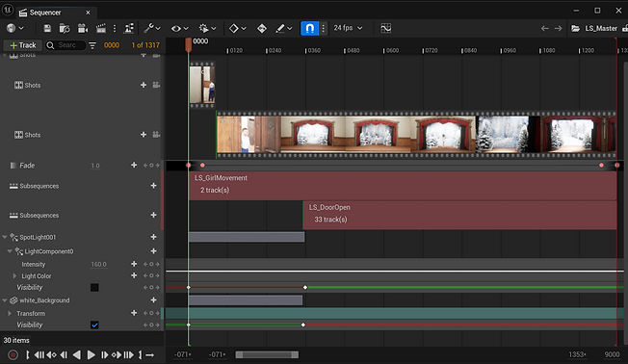Add keyframe on Fade track

[x=151, y=165]
